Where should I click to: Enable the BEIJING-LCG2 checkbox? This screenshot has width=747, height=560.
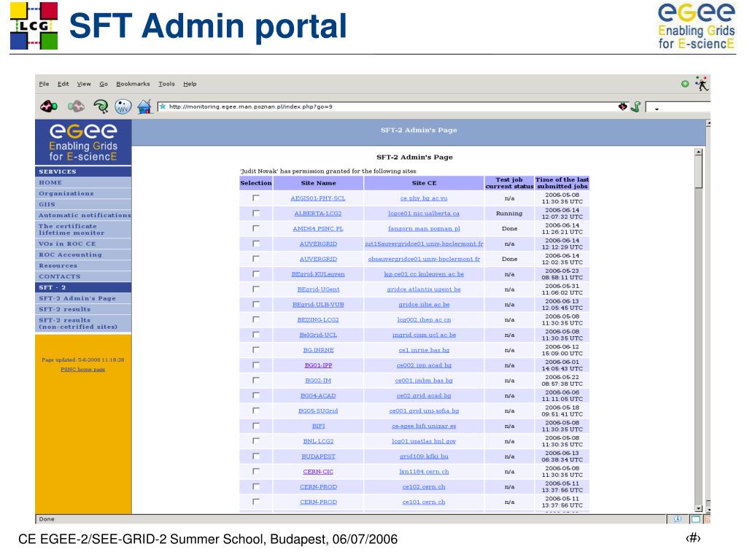[256, 319]
